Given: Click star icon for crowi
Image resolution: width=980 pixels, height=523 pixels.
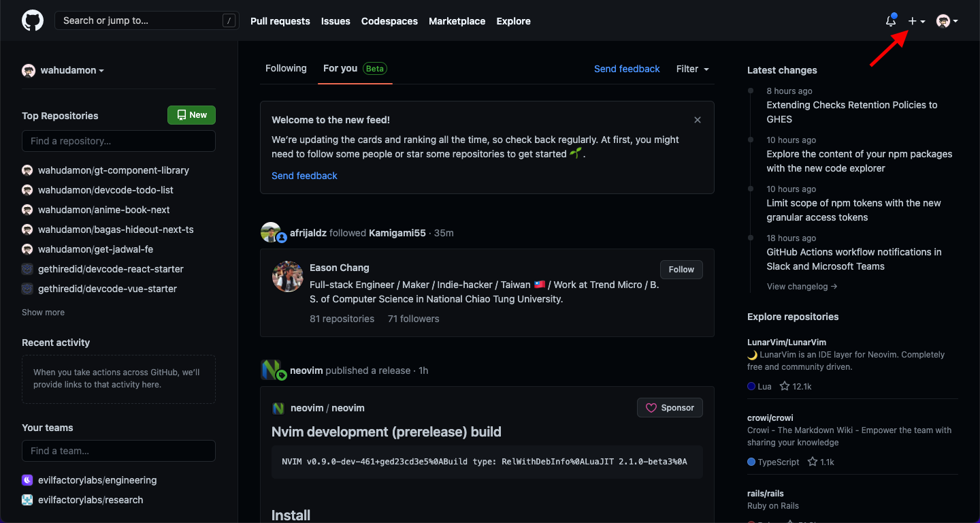Looking at the screenshot, I should [813, 462].
